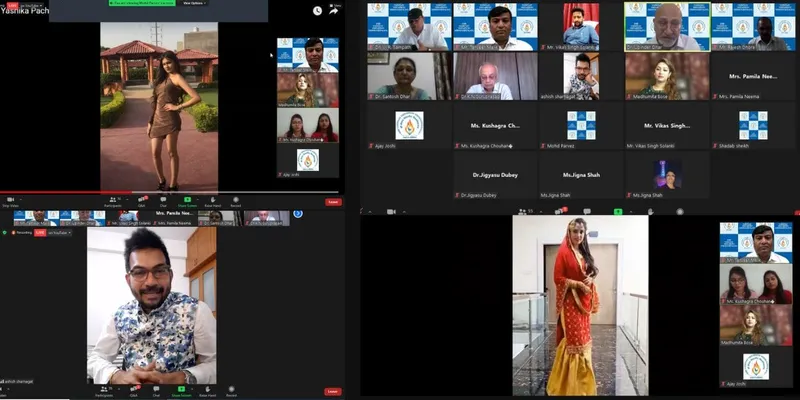Click Ajay Joshi thumbnail in bottom-right window
The width and height of the screenshot is (800, 400).
[x=756, y=367]
